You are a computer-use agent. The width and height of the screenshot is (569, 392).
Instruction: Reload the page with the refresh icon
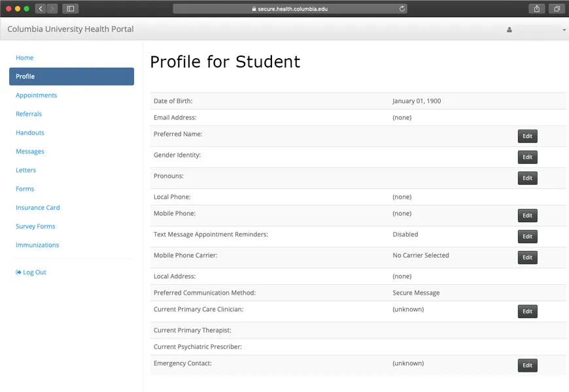402,8
